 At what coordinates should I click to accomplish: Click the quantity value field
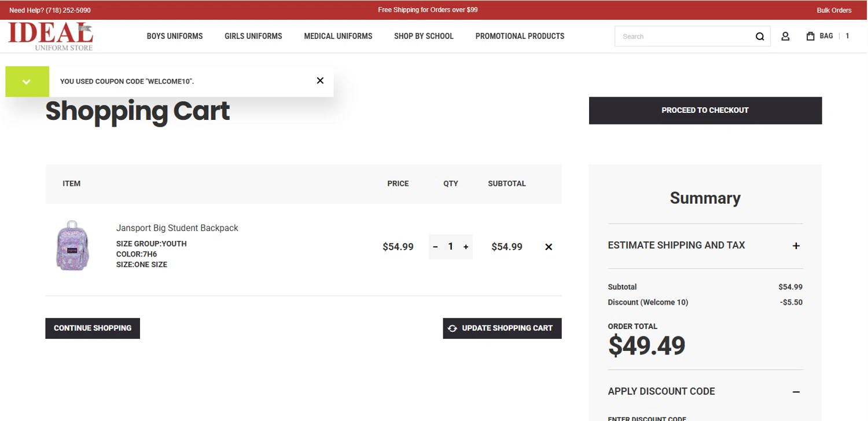(450, 247)
